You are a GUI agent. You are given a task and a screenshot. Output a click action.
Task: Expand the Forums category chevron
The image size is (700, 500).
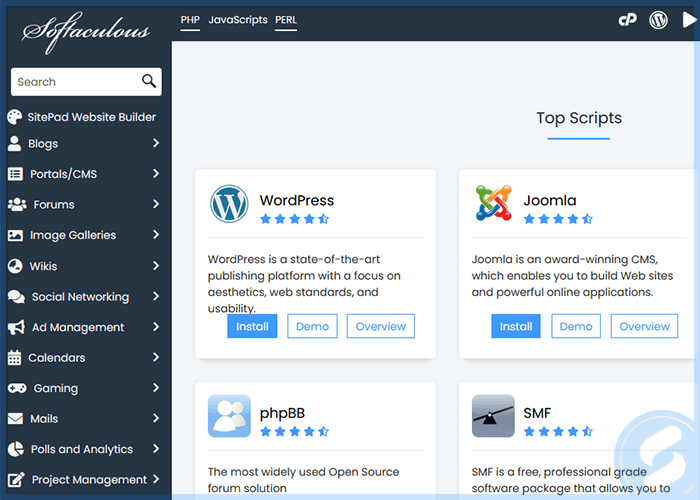click(156, 204)
